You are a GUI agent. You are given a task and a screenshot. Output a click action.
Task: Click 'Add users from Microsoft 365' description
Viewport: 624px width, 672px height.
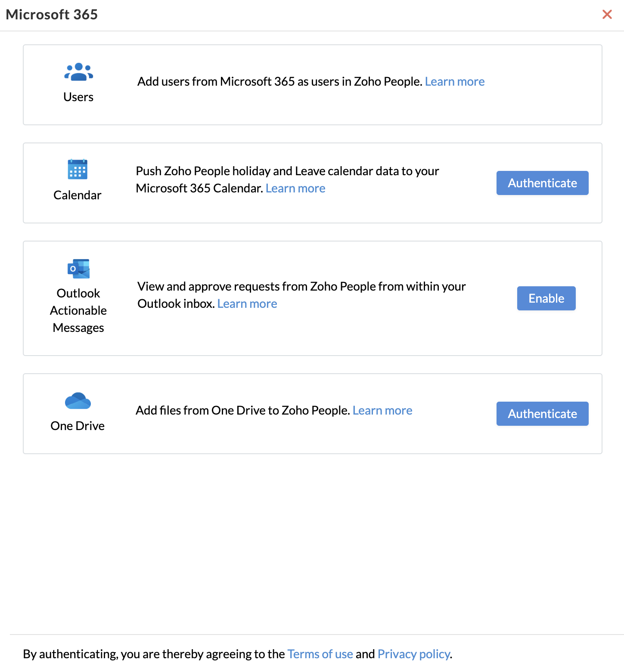click(279, 81)
